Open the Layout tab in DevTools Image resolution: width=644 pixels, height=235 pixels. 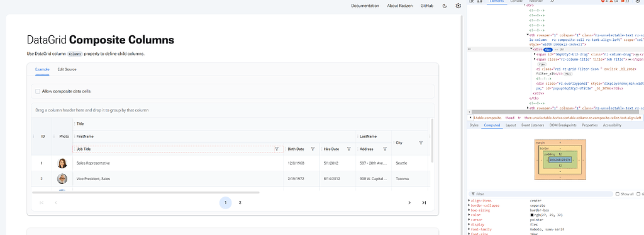[511, 125]
